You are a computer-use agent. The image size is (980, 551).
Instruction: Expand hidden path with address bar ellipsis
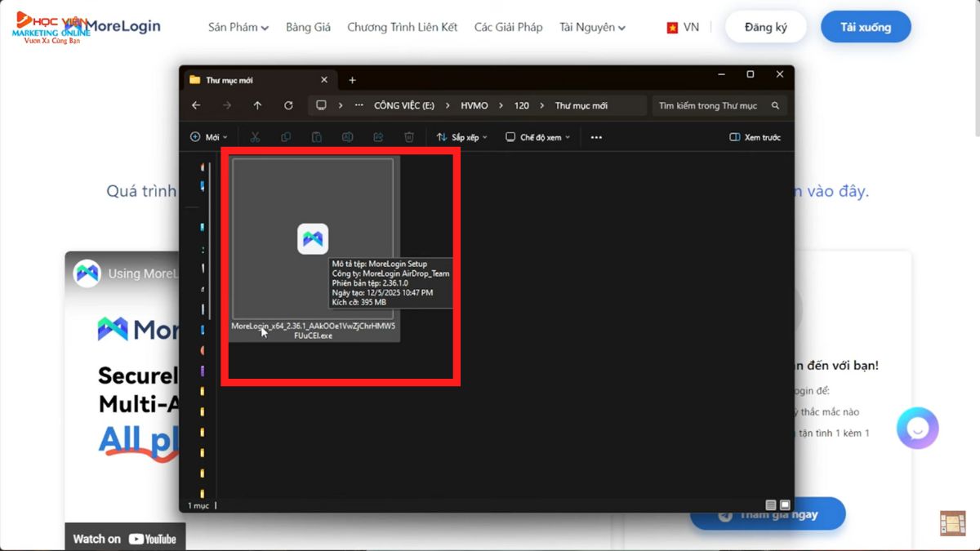(x=359, y=105)
